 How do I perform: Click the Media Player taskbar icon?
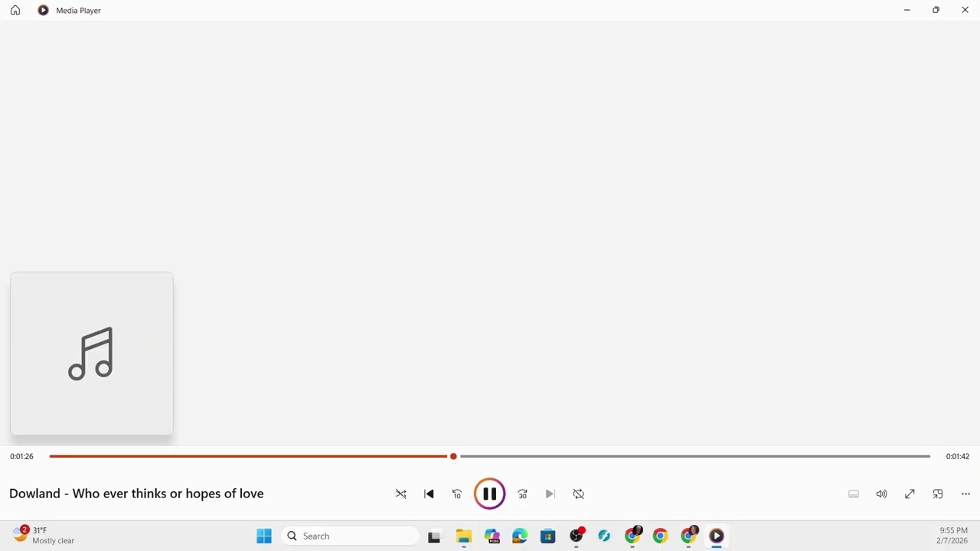click(x=717, y=536)
